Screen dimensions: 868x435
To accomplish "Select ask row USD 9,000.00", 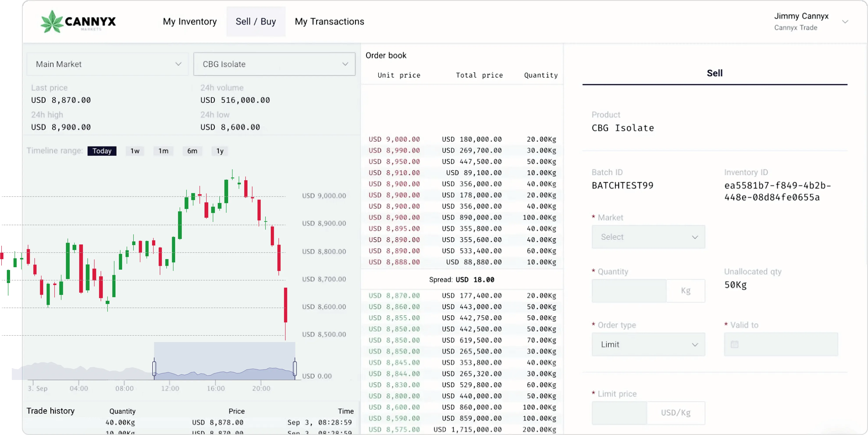I will 462,139.
